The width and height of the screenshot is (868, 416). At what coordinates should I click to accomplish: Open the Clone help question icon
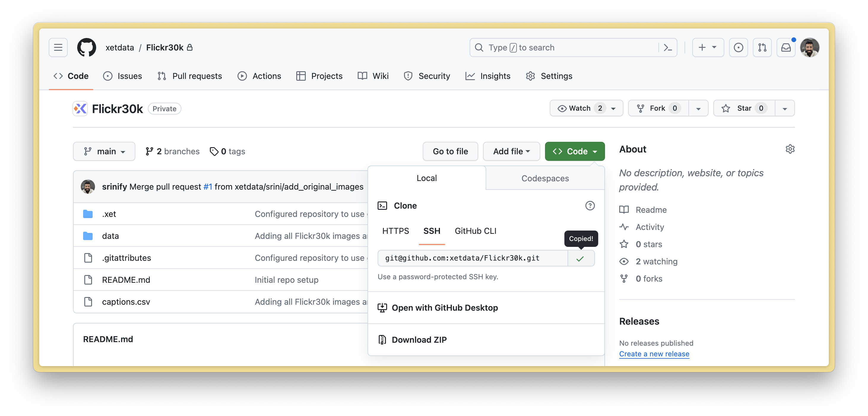590,205
